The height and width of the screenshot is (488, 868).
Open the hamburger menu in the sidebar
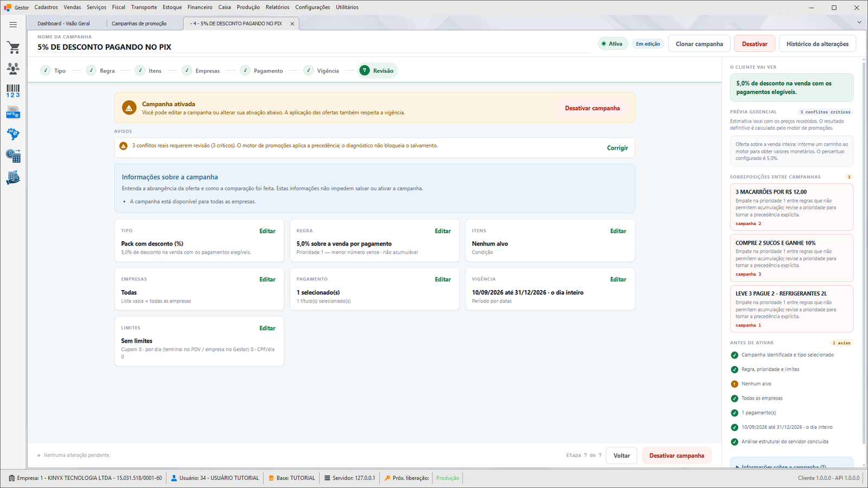pos(13,24)
